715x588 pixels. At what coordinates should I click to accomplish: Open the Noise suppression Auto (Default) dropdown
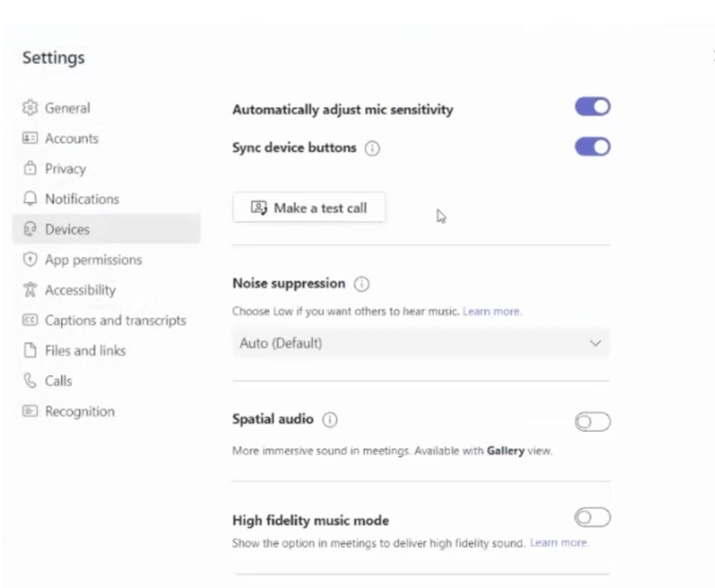420,343
